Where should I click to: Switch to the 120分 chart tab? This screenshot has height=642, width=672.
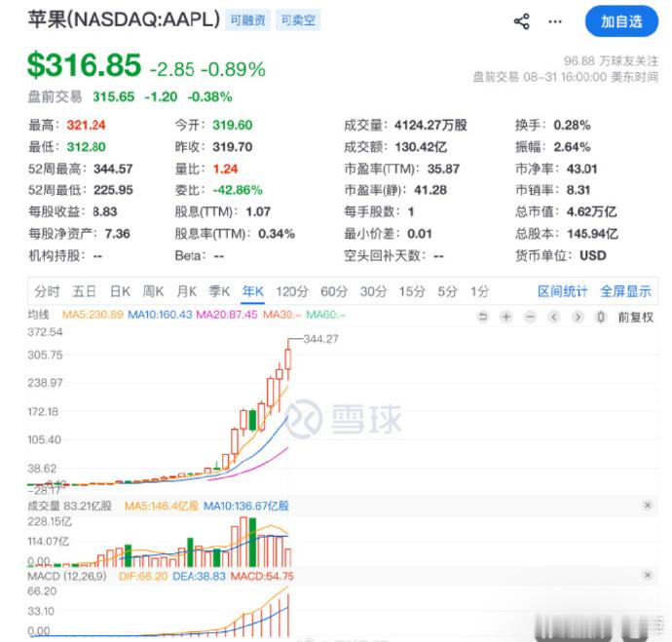tap(292, 291)
